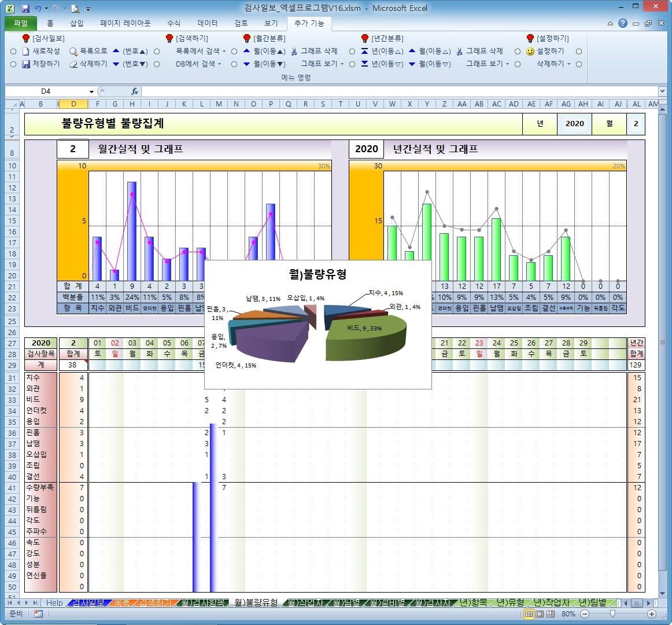Click Undo icon in quick access toolbar
672x625 pixels.
point(38,8)
